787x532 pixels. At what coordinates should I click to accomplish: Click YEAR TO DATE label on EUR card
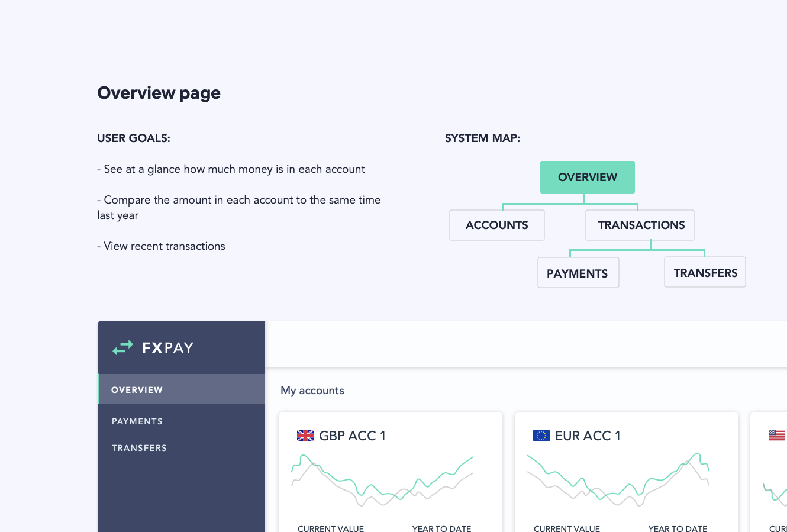678,528
